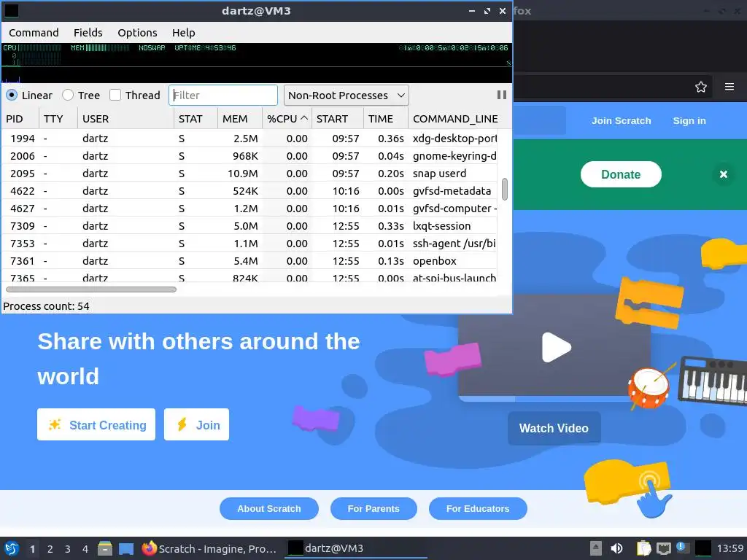This screenshot has width=747, height=560.
Task: Open the LXQt application menu icon
Action: coord(12,548)
